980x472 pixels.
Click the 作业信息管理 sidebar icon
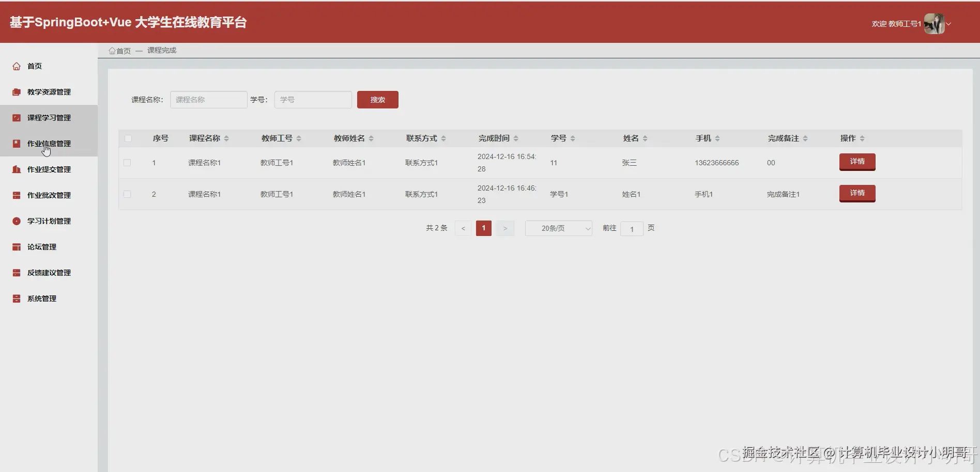click(x=17, y=144)
